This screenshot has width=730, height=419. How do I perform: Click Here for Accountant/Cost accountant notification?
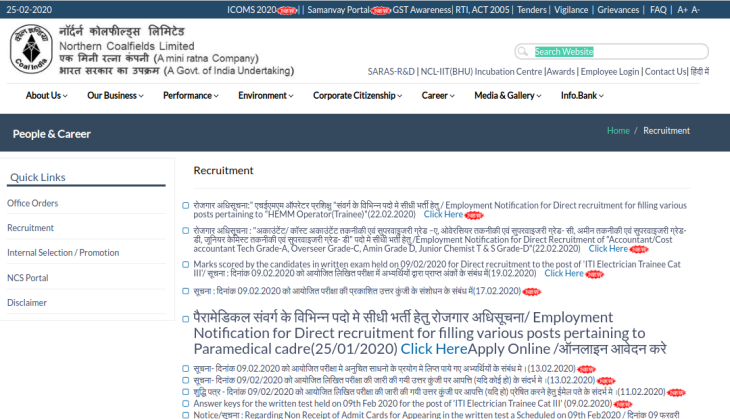pyautogui.click(x=608, y=249)
